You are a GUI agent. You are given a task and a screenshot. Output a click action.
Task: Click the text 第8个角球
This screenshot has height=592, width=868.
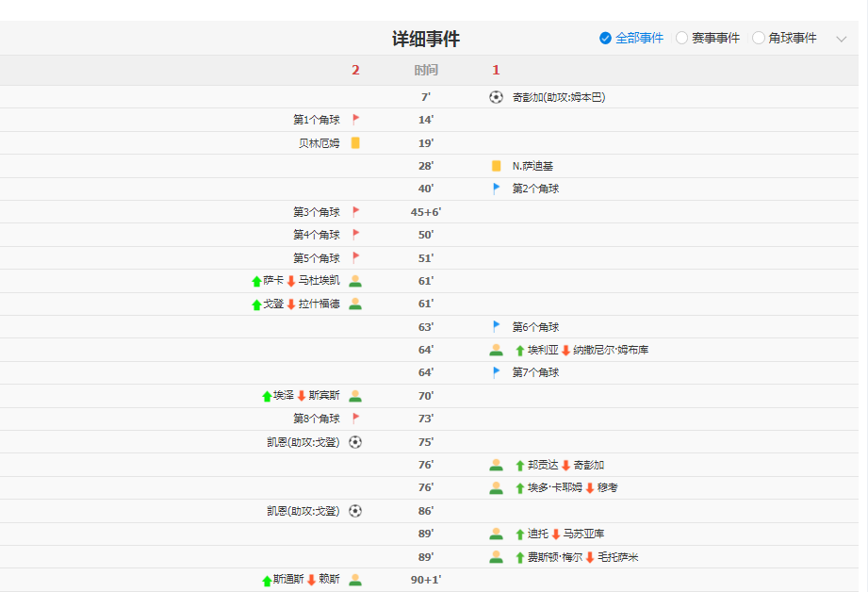(317, 419)
